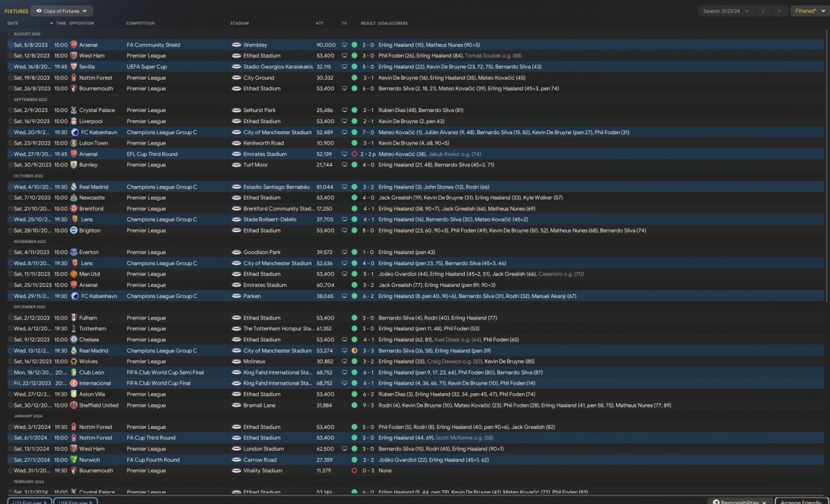Click the Luton Town club badge

coord(74,143)
